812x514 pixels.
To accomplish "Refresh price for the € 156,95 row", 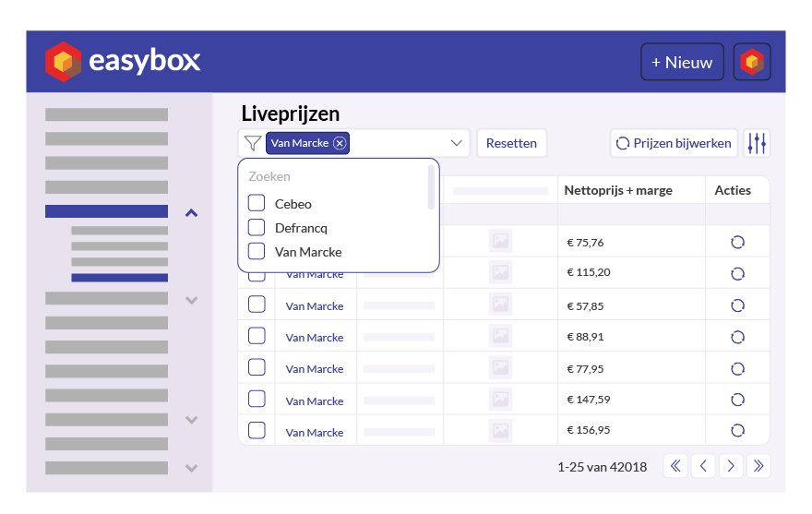I will click(x=737, y=430).
